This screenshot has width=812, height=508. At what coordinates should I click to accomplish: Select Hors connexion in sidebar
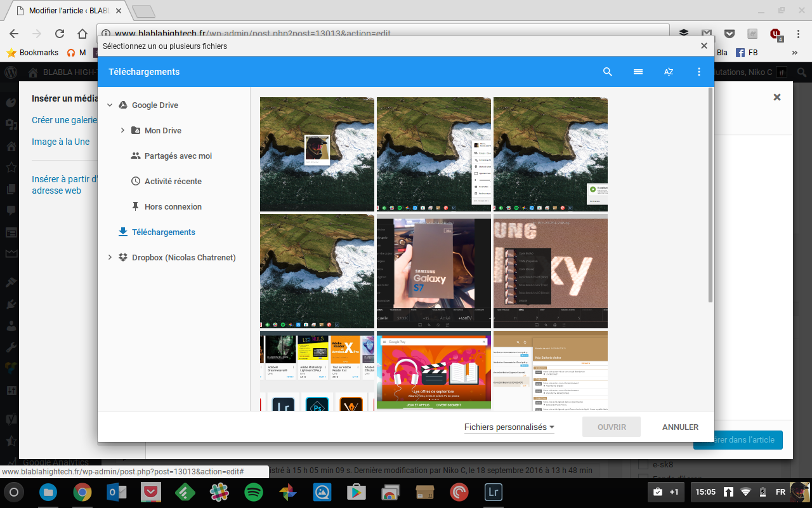tap(173, 207)
